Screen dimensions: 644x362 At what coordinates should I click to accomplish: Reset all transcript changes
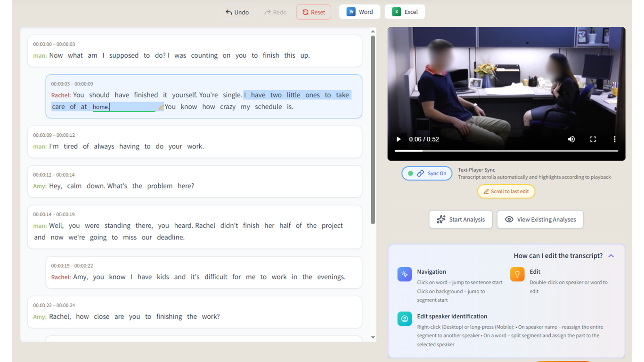click(x=313, y=12)
